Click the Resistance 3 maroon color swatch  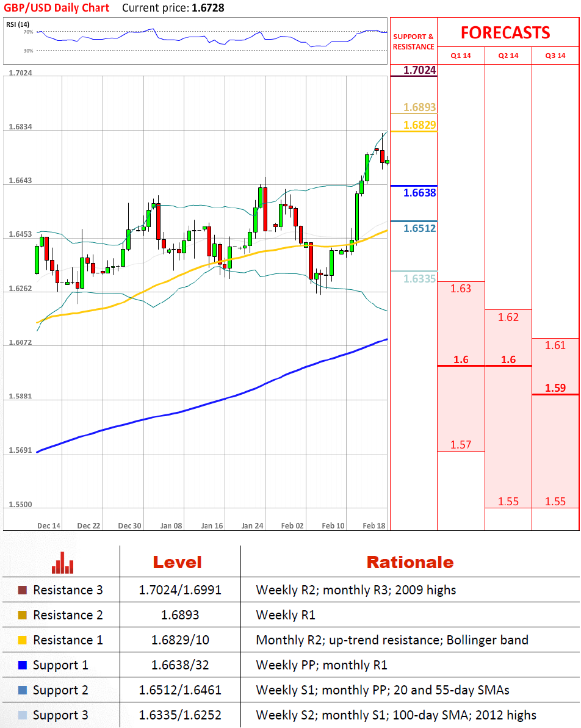pos(23,590)
